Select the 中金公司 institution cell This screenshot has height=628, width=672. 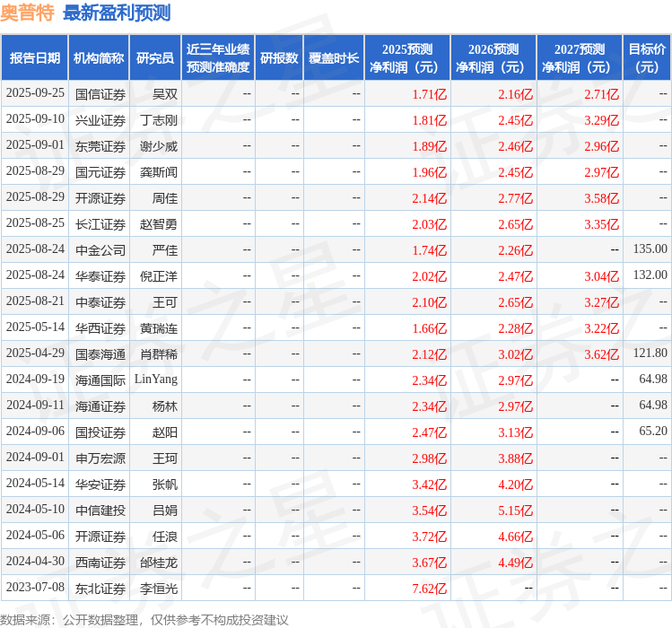pos(100,249)
